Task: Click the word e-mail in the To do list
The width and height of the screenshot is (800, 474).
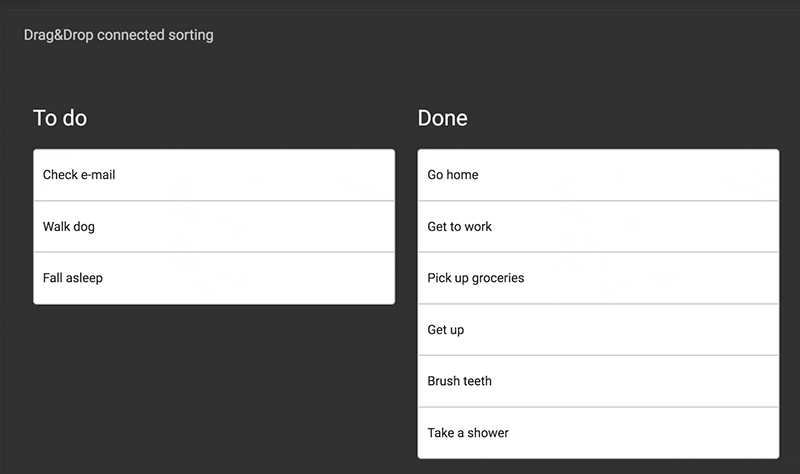Action: (x=98, y=175)
